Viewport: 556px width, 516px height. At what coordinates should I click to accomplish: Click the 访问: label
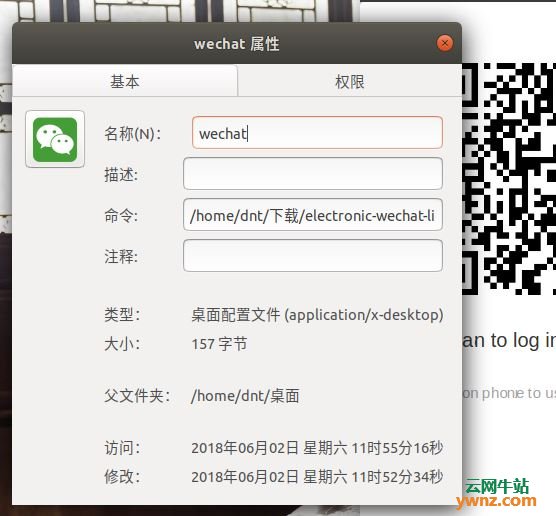click(122, 448)
